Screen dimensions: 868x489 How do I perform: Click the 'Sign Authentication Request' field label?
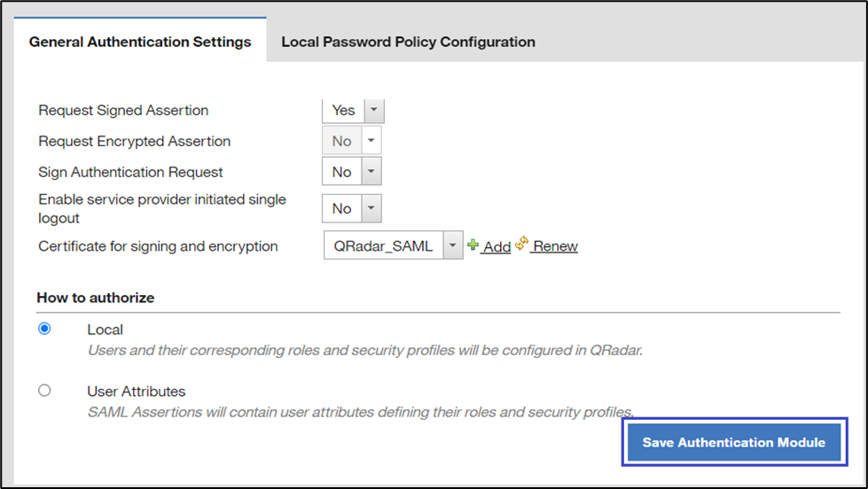click(x=130, y=172)
